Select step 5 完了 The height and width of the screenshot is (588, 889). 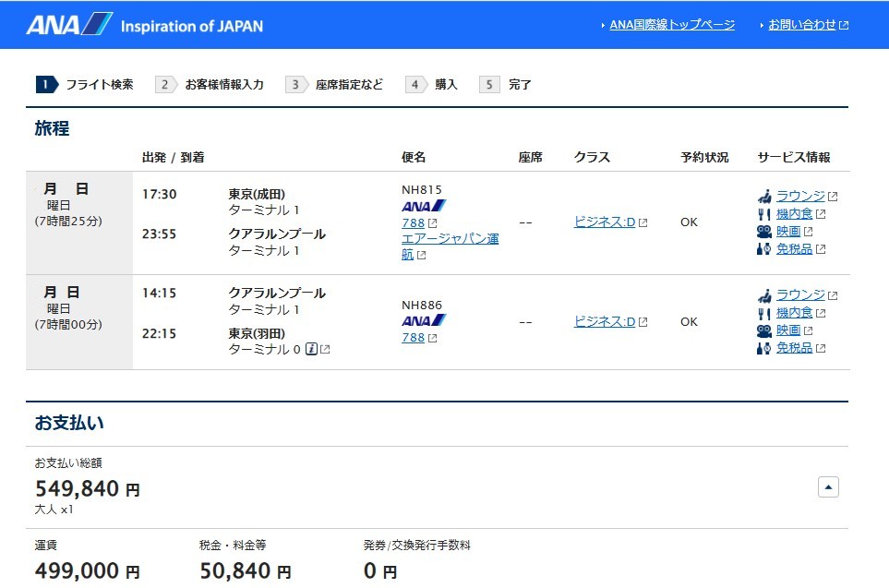[505, 85]
